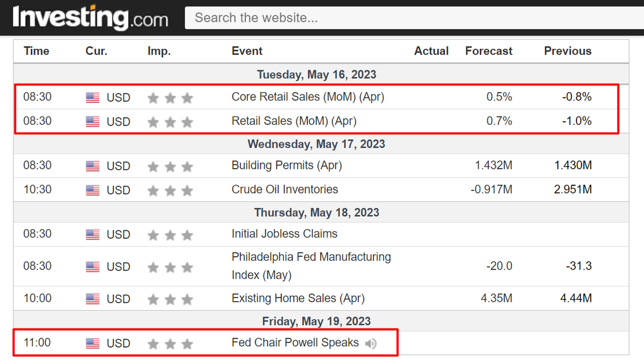
Task: Click importance stars for Building Permits
Action: pyautogui.click(x=170, y=166)
